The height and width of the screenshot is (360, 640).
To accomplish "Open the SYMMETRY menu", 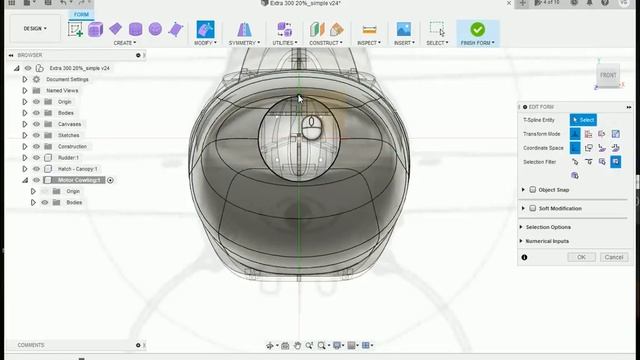I will [x=244, y=43].
